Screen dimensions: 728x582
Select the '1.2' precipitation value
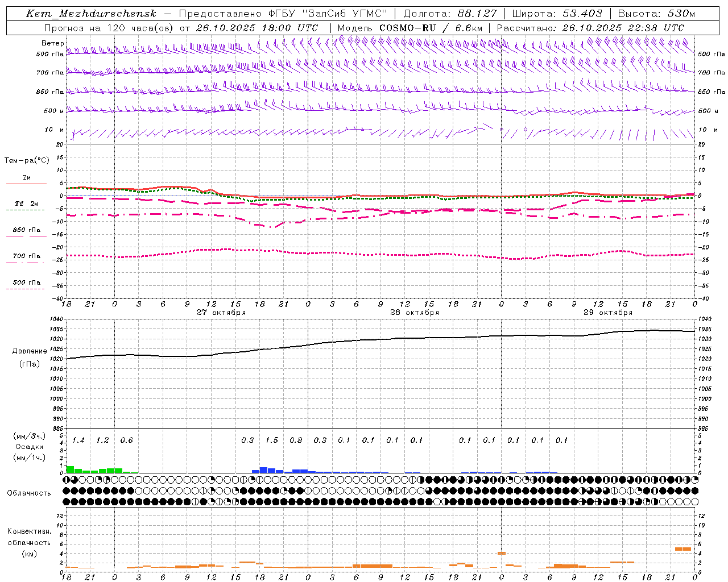click(102, 440)
